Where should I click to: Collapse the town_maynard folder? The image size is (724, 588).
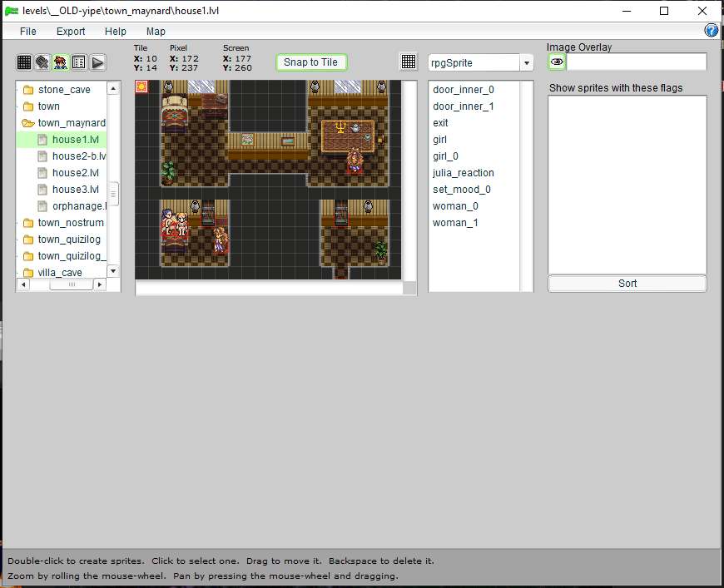tap(28, 123)
